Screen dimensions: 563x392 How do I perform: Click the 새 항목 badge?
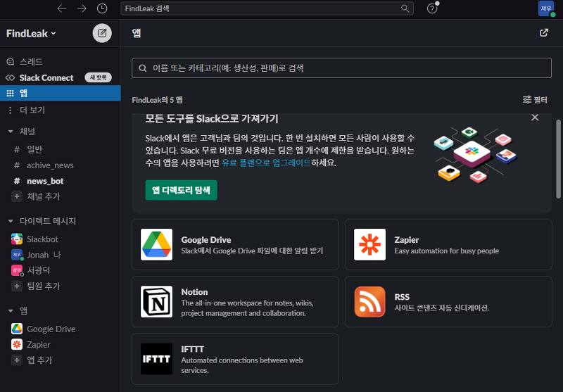(98, 77)
